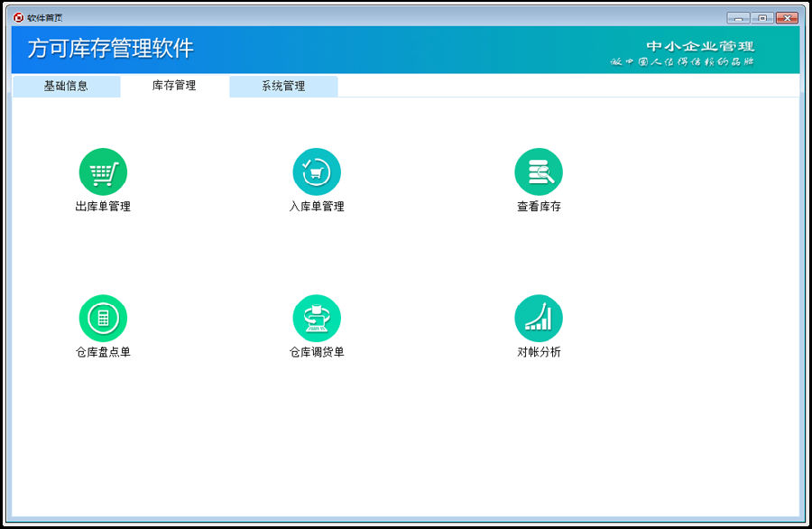This screenshot has width=812, height=529.
Task: Click the 仓库盘点单 text label
Action: point(103,351)
